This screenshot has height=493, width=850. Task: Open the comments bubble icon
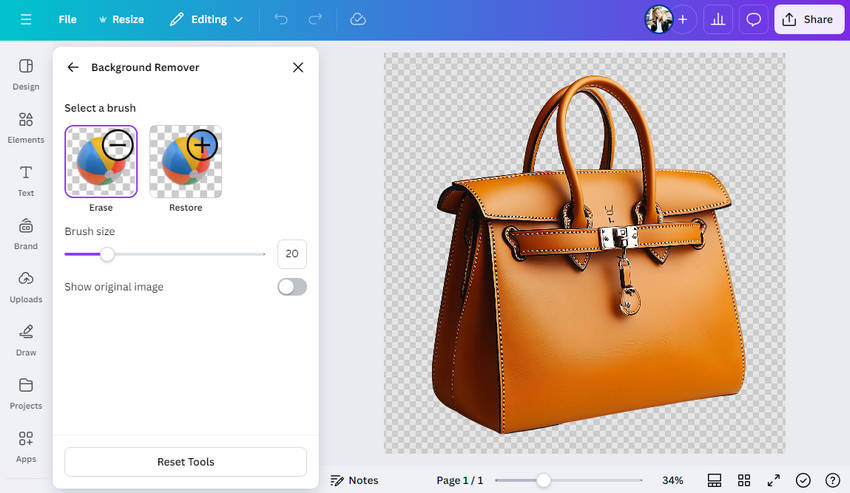point(754,20)
